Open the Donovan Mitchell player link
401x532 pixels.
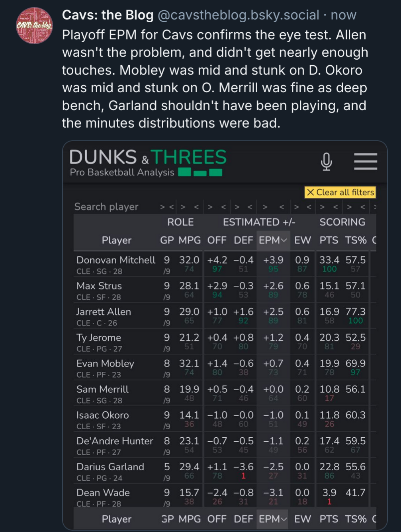pyautogui.click(x=116, y=260)
